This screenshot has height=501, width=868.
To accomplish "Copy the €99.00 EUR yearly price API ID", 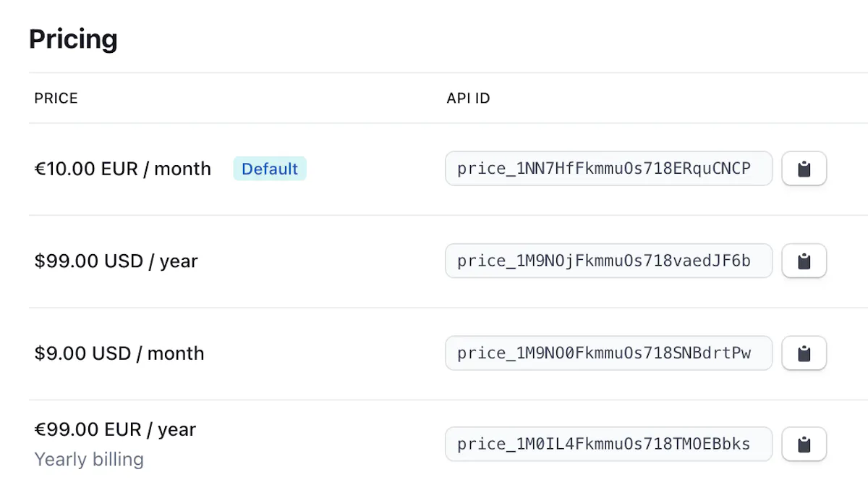I will [x=804, y=445].
